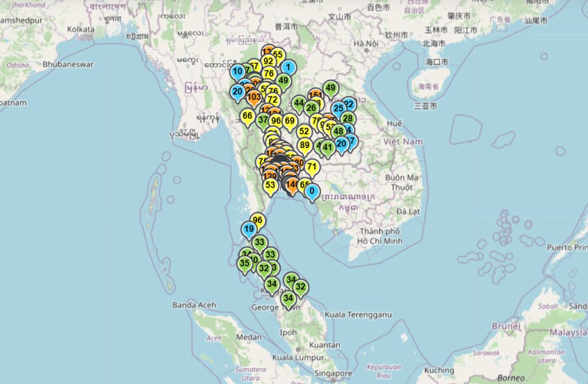Select the green marker labeled 26
The image size is (588, 384).
click(x=311, y=107)
